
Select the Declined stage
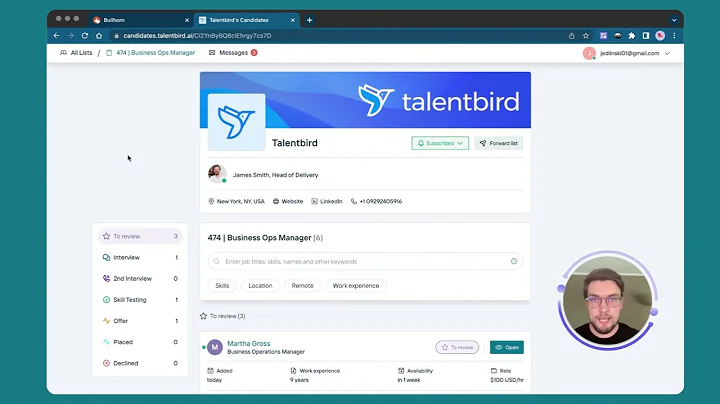140,363
